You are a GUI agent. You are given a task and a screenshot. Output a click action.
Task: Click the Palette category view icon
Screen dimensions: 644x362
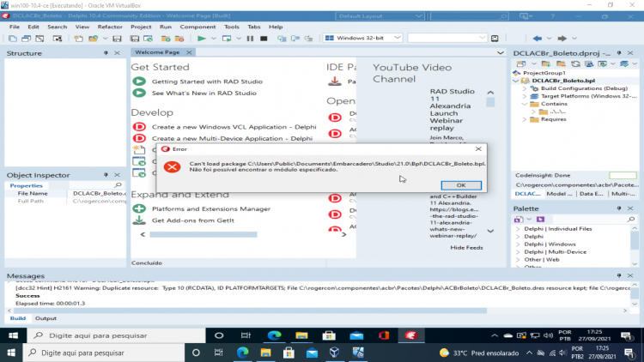pyautogui.click(x=519, y=219)
